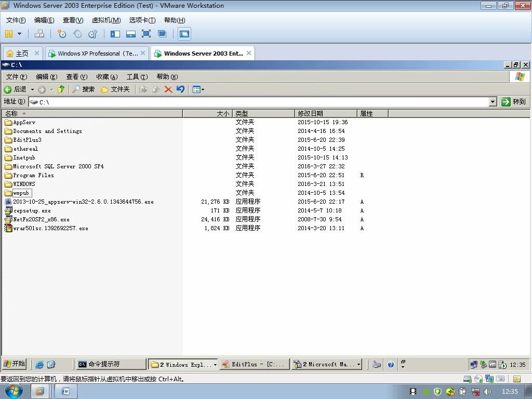Screen dimensions: 532x399
Task: Select the WINDOWS folder
Action: [x=20, y=184]
